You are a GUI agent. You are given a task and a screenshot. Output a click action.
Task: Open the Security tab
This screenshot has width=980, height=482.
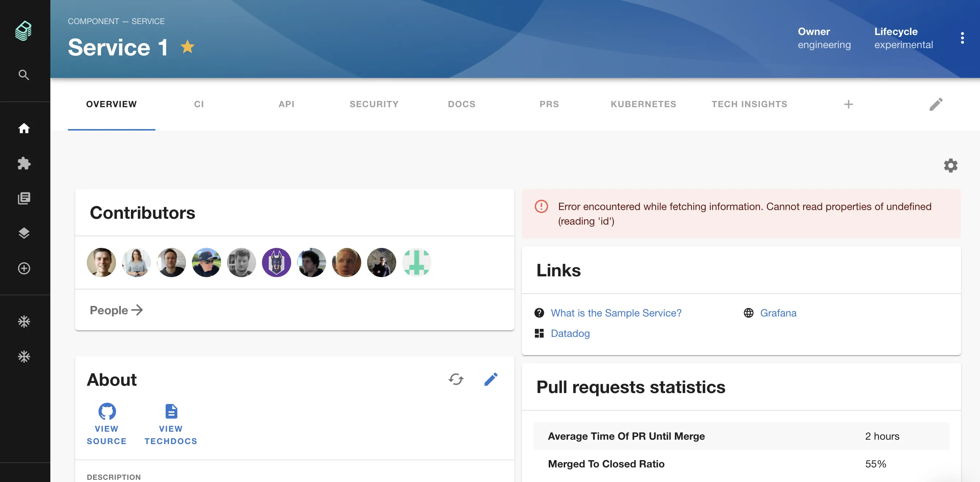point(374,104)
